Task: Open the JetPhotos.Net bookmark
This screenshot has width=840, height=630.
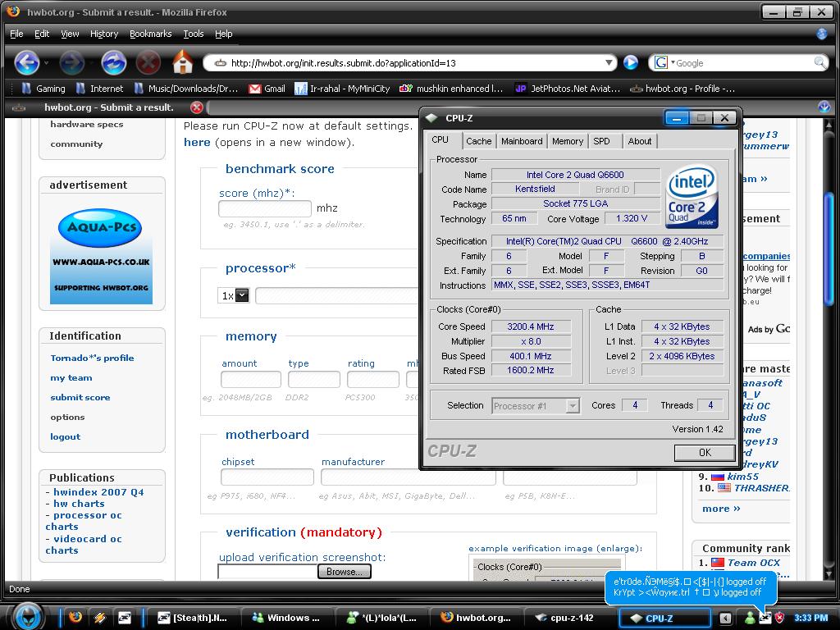Action: coord(568,89)
